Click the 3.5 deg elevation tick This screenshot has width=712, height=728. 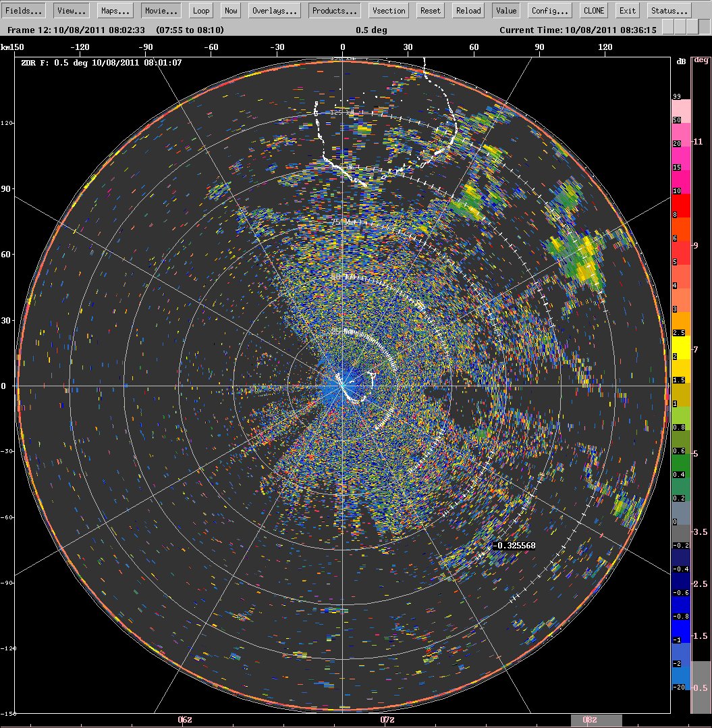700,531
